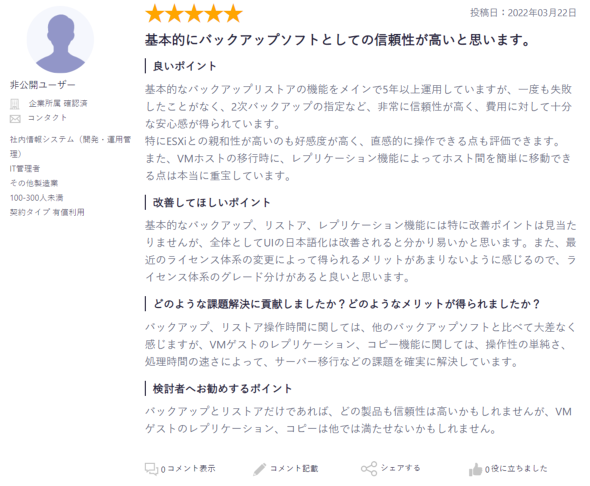This screenshot has width=590, height=486.
Task: Show comments via 0コメント表示
Action: 188,469
